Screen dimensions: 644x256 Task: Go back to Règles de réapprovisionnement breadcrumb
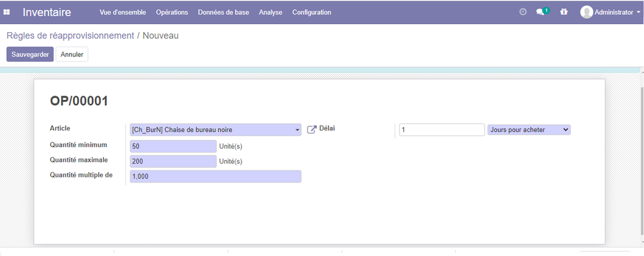70,36
